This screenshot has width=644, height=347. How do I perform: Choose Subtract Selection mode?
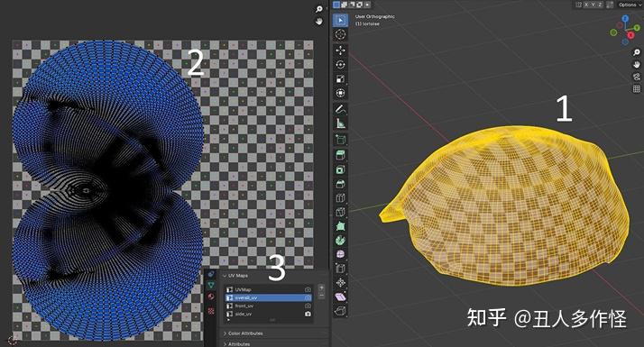[352, 5]
